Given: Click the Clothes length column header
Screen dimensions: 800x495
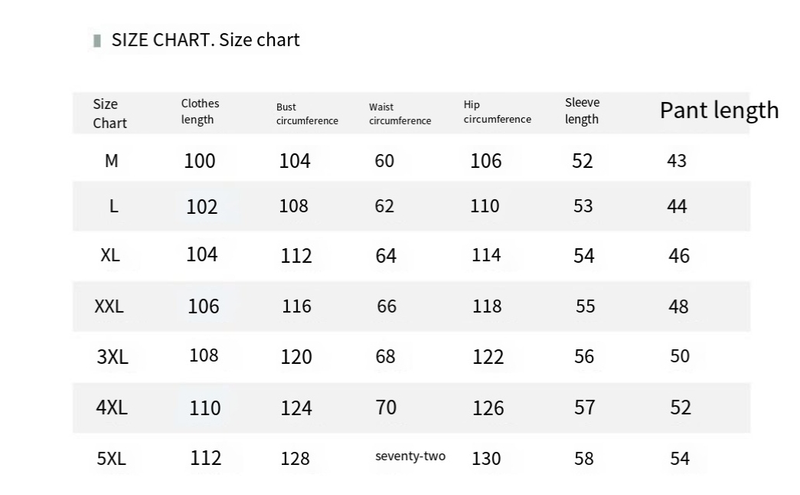Looking at the screenshot, I should point(200,111).
